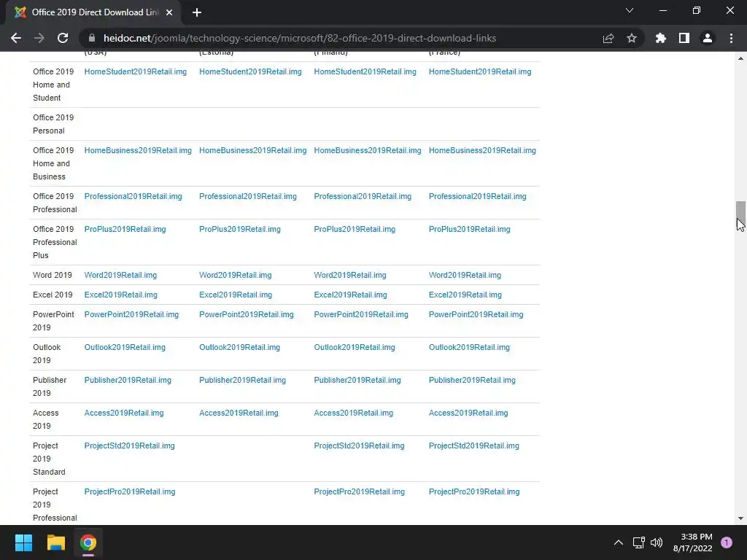Viewport: 747px width, 560px height.
Task: Click the Office 2019 Home and Student label
Action: tap(53, 85)
